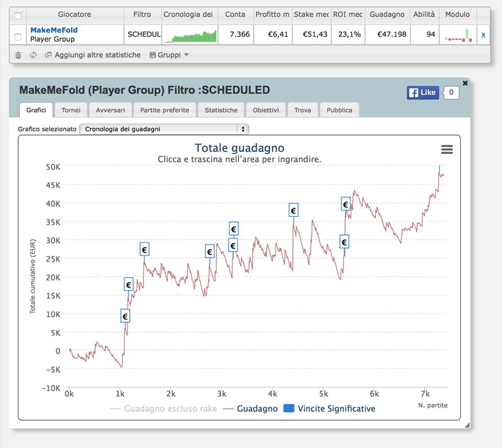Viewport: 502px width, 448px height.
Task: Sort by Abilità column header
Action: (424, 15)
